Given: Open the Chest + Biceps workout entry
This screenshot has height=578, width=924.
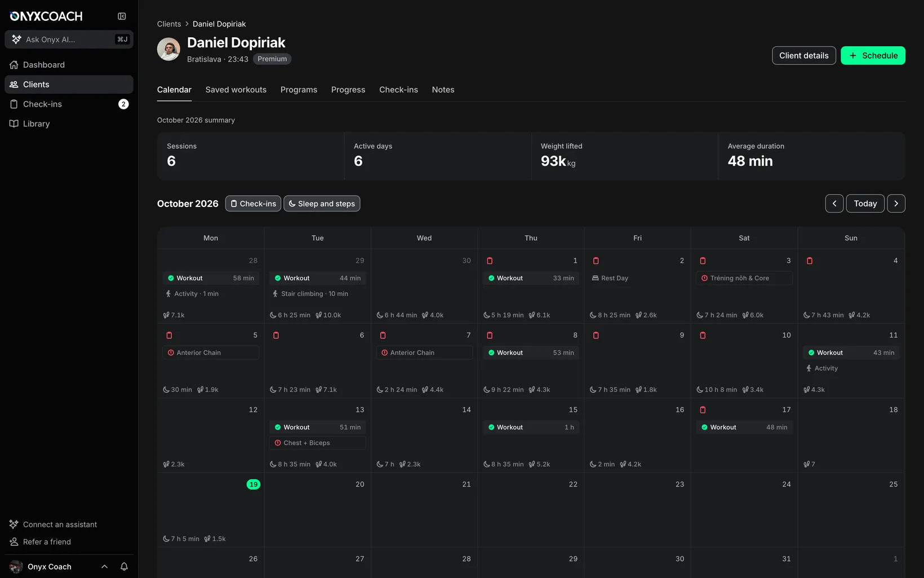Looking at the screenshot, I should (x=318, y=443).
